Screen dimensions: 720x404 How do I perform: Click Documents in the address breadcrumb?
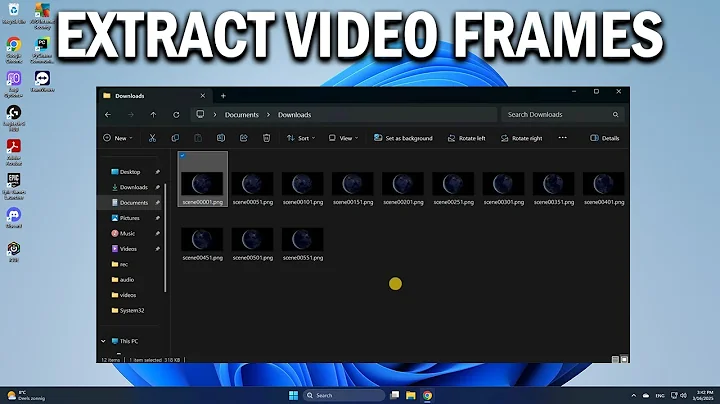tap(242, 115)
